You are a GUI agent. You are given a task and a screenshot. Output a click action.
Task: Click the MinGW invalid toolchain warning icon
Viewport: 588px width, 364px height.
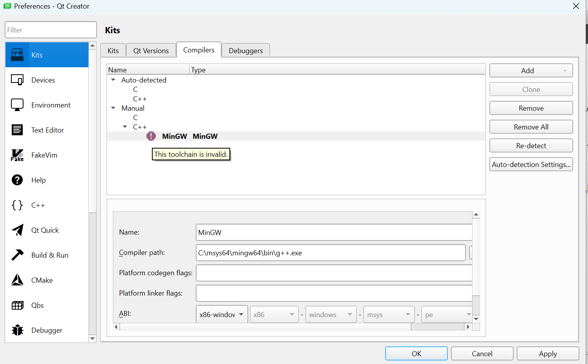[151, 136]
